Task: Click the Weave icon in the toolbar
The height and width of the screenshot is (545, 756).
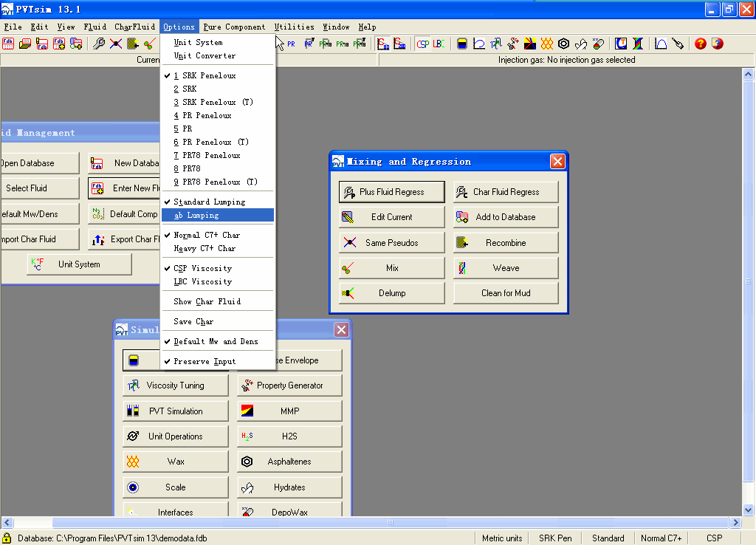Action: (x=638, y=44)
